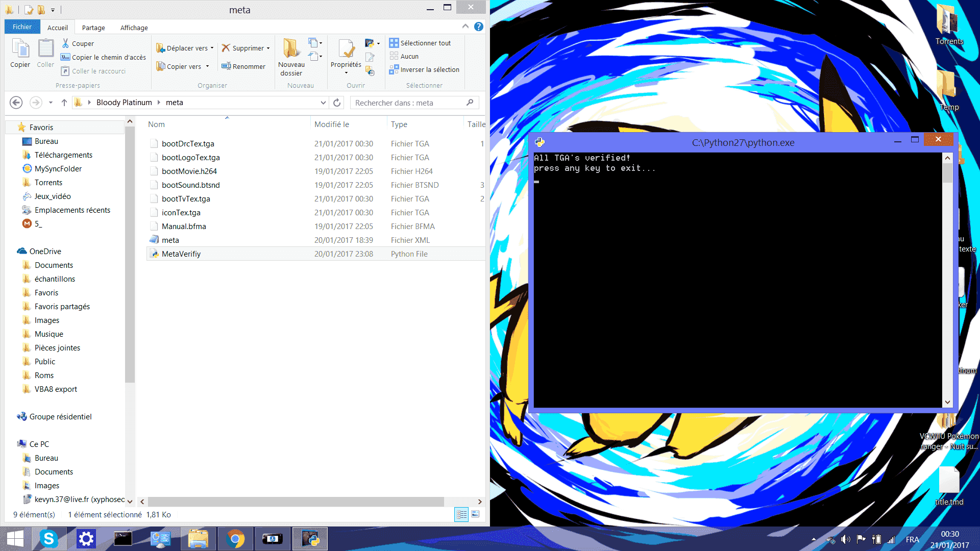Open the Windows Start button
Screen dimensions: 980x551
(15, 539)
